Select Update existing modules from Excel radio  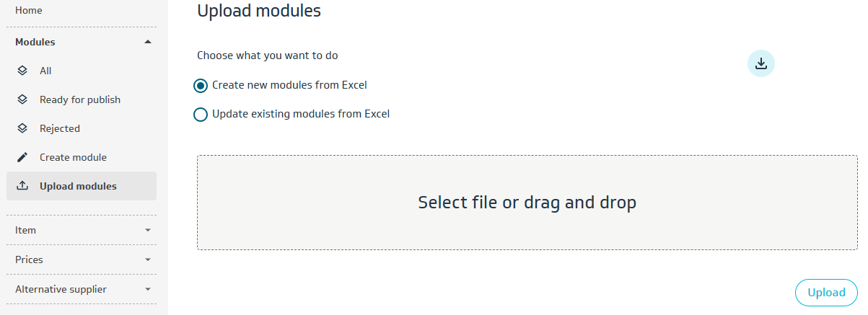201,115
